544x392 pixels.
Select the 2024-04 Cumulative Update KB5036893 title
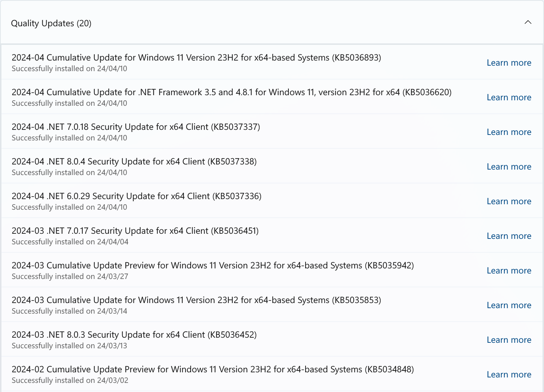(x=196, y=58)
